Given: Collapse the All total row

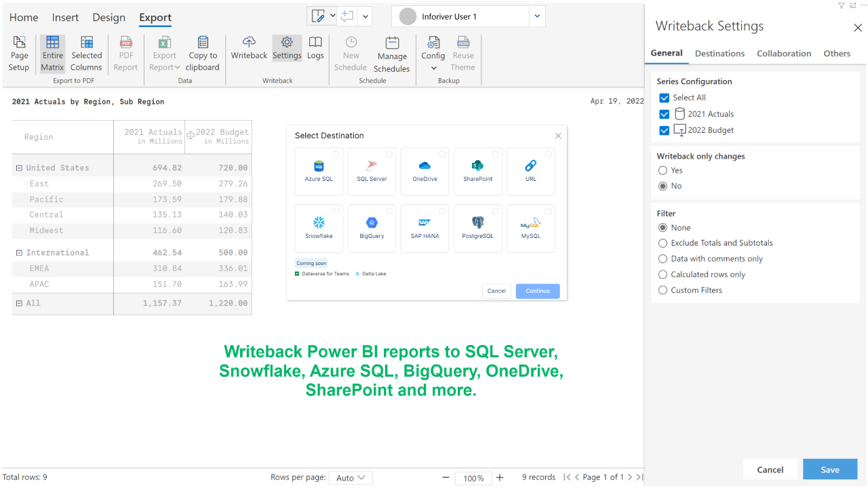Looking at the screenshot, I should point(19,304).
